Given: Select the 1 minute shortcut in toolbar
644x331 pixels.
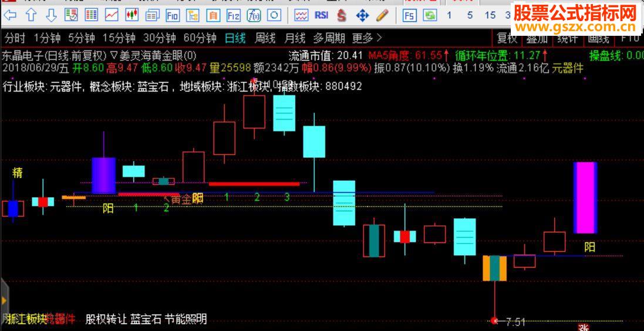Looking at the screenshot, I should pyautogui.click(x=449, y=16).
